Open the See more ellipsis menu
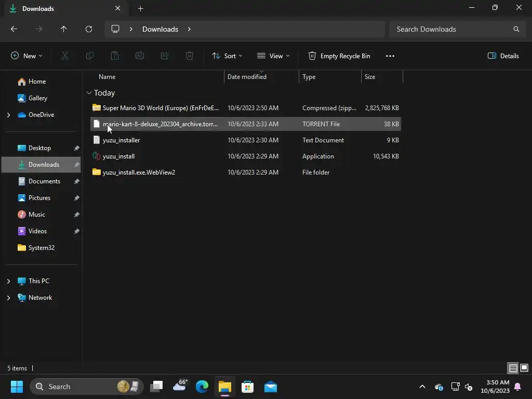532x399 pixels. (390, 56)
